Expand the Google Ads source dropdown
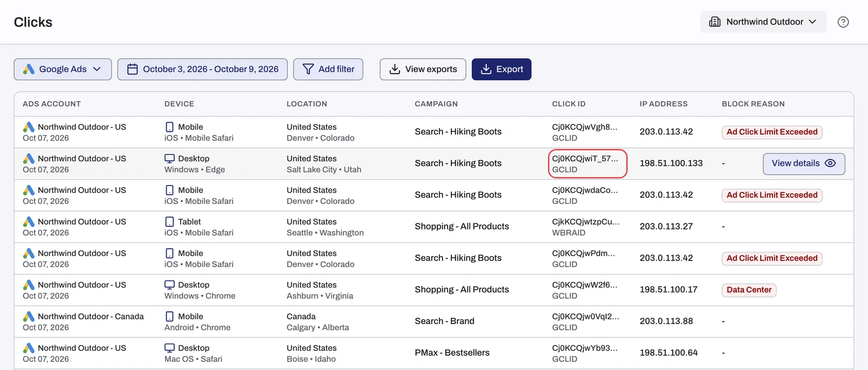This screenshot has height=370, width=868. tap(63, 69)
